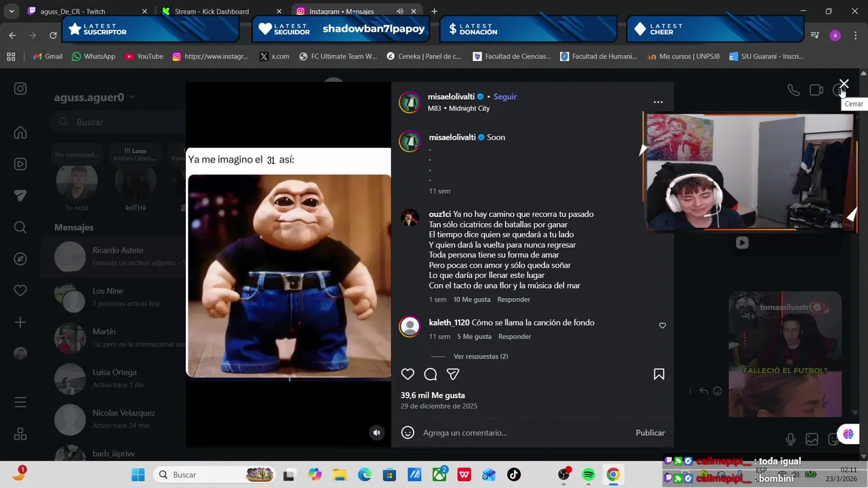The height and width of the screenshot is (488, 868).
Task: Click the comment bubble icon under post
Action: click(431, 374)
